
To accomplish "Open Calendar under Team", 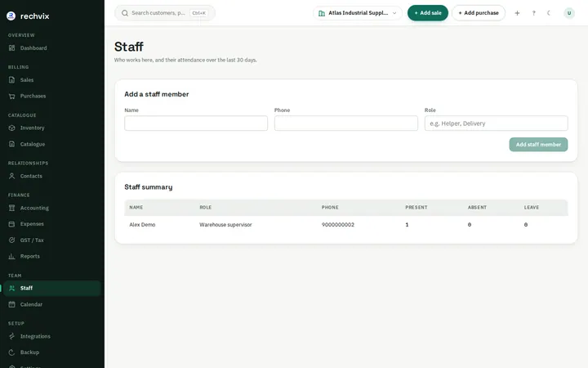I will 51,304.
